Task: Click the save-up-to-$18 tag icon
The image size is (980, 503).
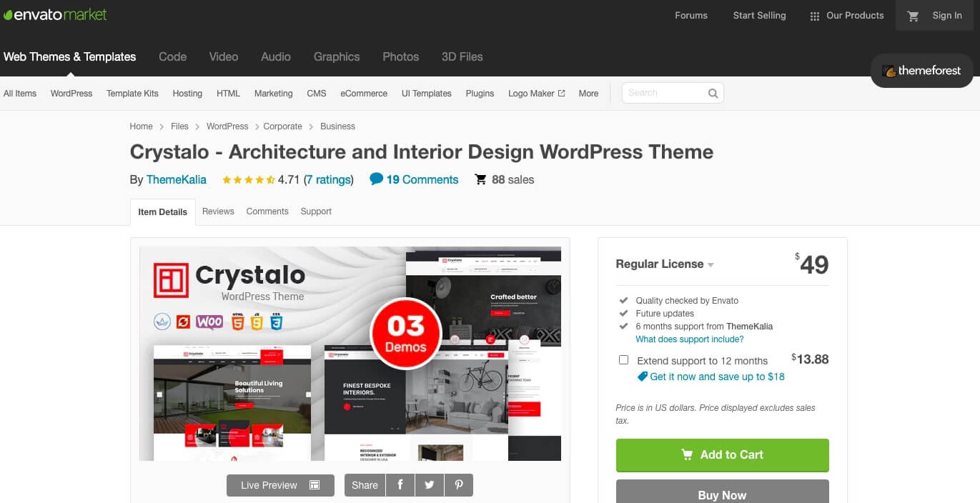Action: (x=642, y=377)
